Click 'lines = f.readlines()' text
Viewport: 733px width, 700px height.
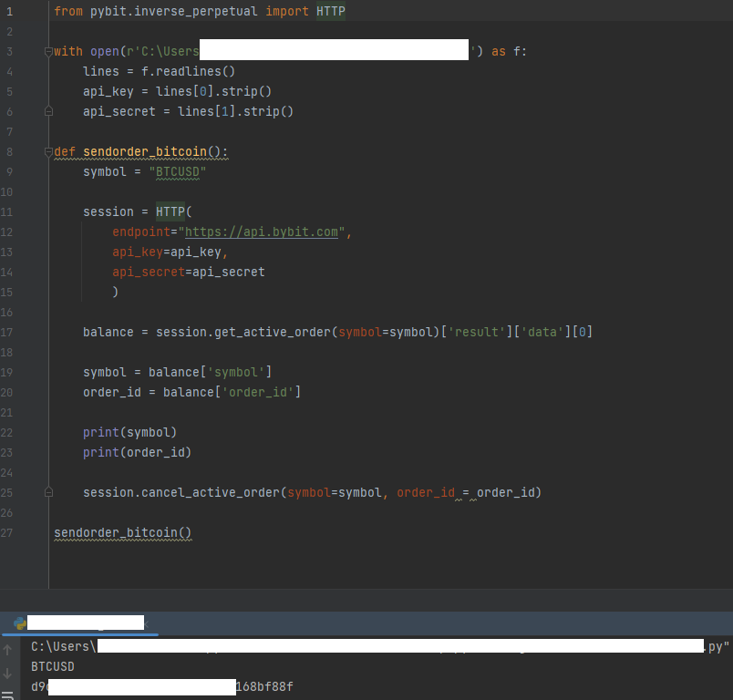coord(159,71)
